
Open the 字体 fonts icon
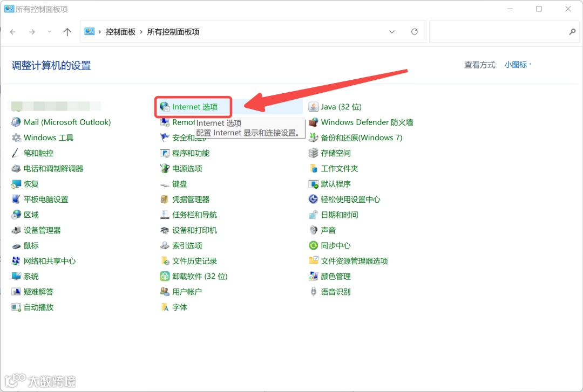[x=164, y=307]
